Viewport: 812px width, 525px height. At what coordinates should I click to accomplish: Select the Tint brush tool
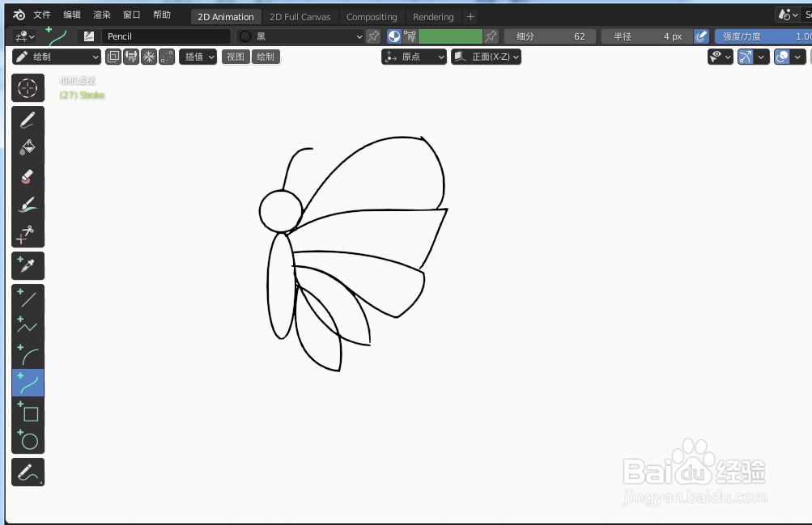point(28,205)
